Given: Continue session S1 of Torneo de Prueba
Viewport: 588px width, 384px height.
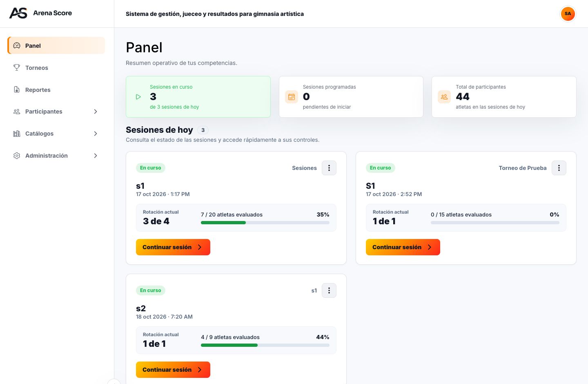Looking at the screenshot, I should coord(403,247).
